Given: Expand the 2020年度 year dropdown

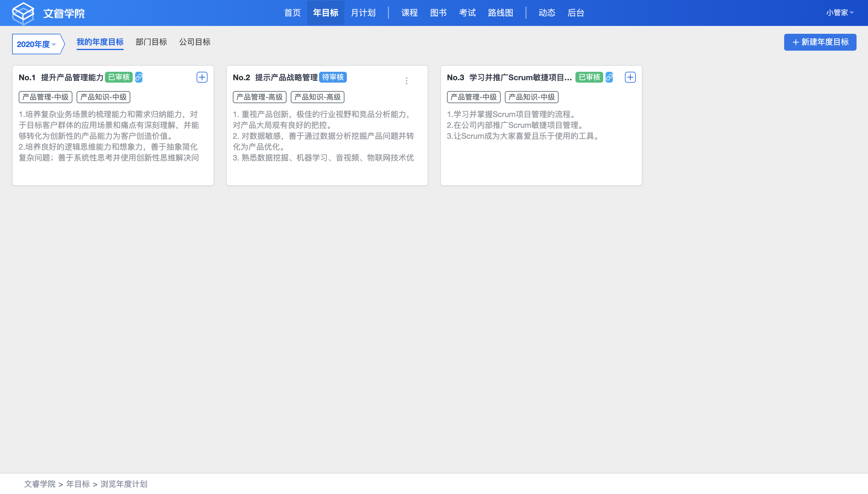Looking at the screenshot, I should pyautogui.click(x=36, y=44).
